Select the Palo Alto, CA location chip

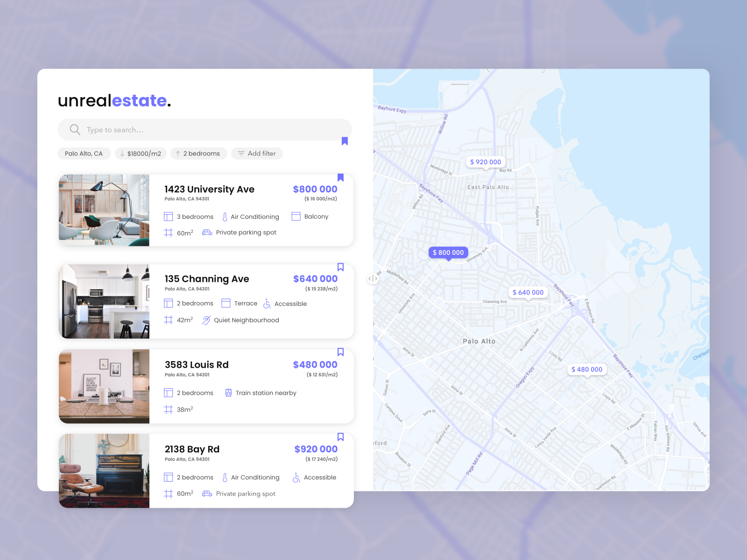click(84, 154)
